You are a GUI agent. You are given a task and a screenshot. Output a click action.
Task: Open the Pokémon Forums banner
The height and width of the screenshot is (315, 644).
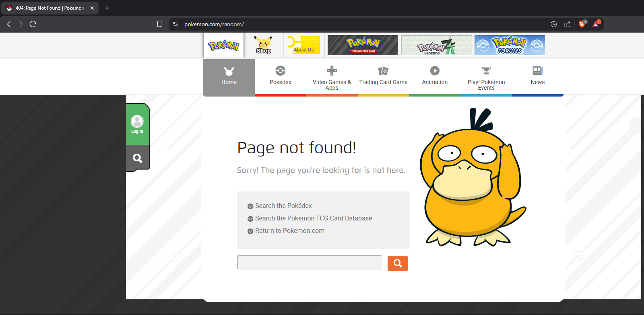pyautogui.click(x=510, y=45)
